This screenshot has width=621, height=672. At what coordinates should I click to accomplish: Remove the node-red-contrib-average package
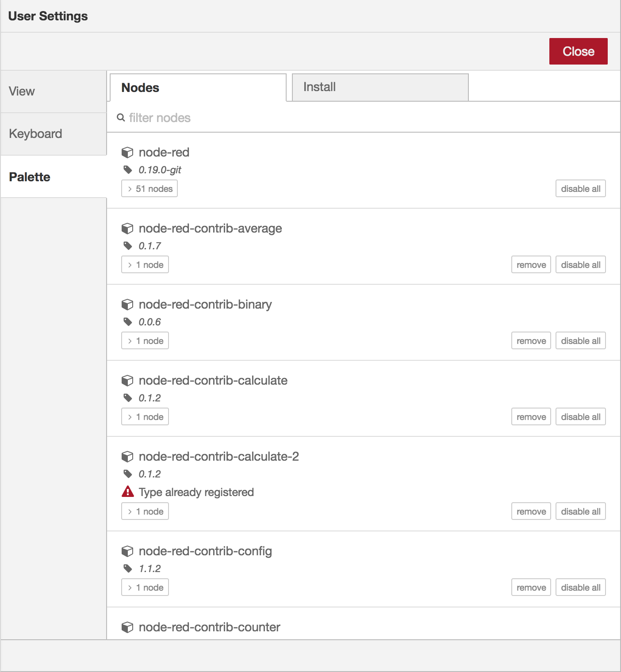point(531,264)
